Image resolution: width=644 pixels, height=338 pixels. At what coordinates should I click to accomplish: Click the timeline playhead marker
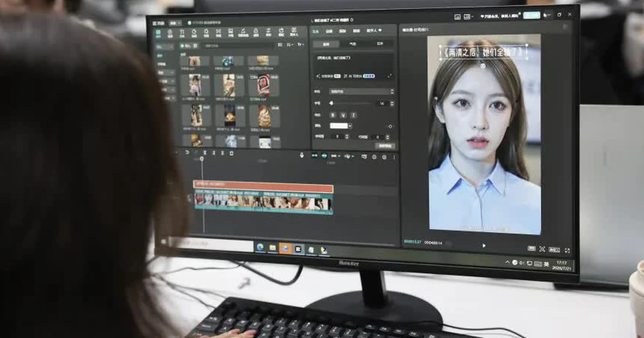202,159
